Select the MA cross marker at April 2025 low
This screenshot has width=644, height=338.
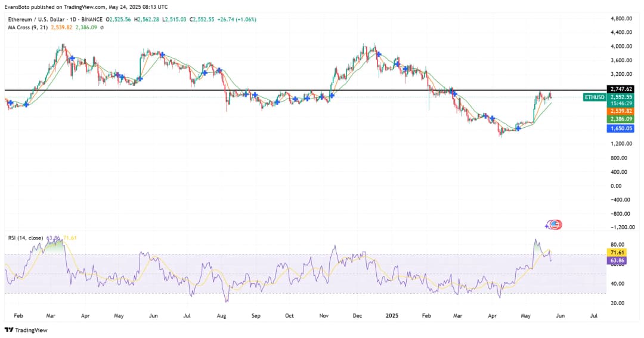click(x=518, y=128)
